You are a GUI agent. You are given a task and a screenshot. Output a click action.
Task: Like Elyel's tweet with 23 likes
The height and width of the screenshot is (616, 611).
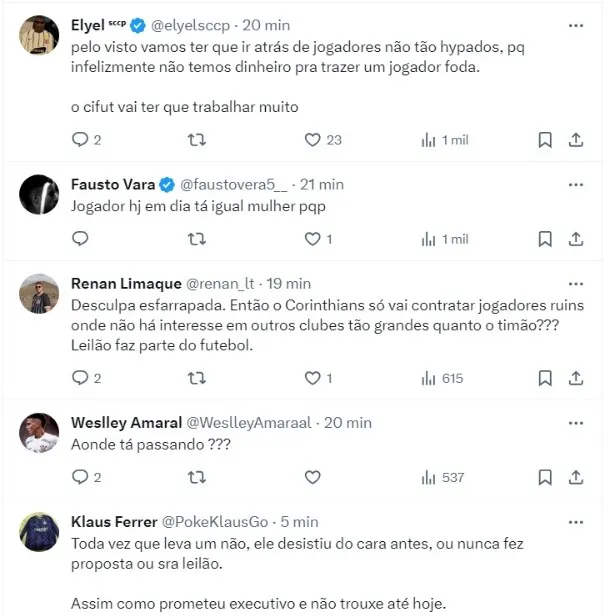click(x=312, y=140)
